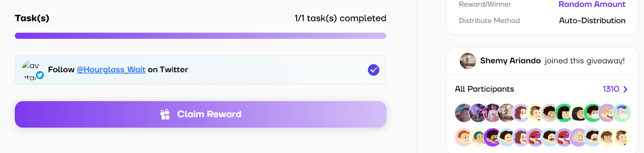Click the Random Amount reward value
Image resolution: width=644 pixels, height=153 pixels.
tap(592, 4)
